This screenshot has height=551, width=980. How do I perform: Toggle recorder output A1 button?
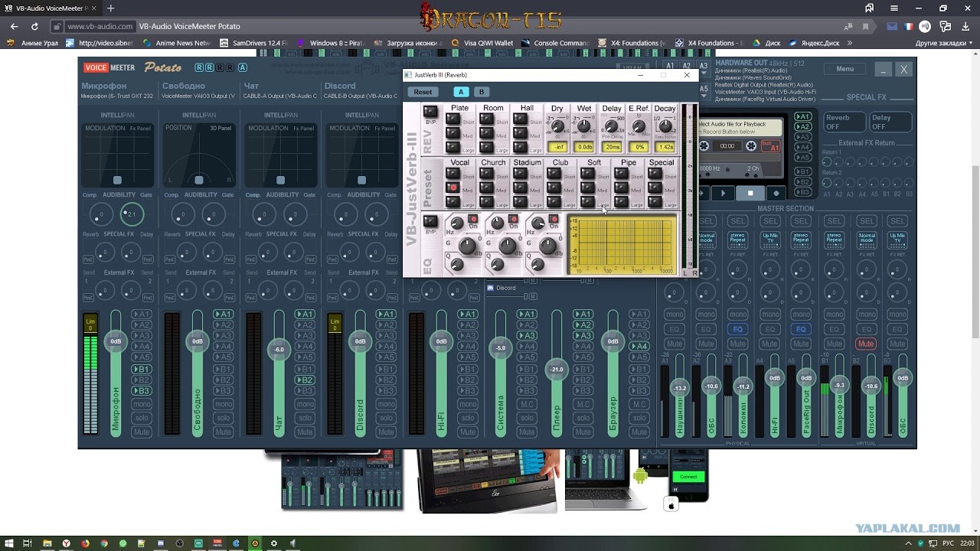802,117
